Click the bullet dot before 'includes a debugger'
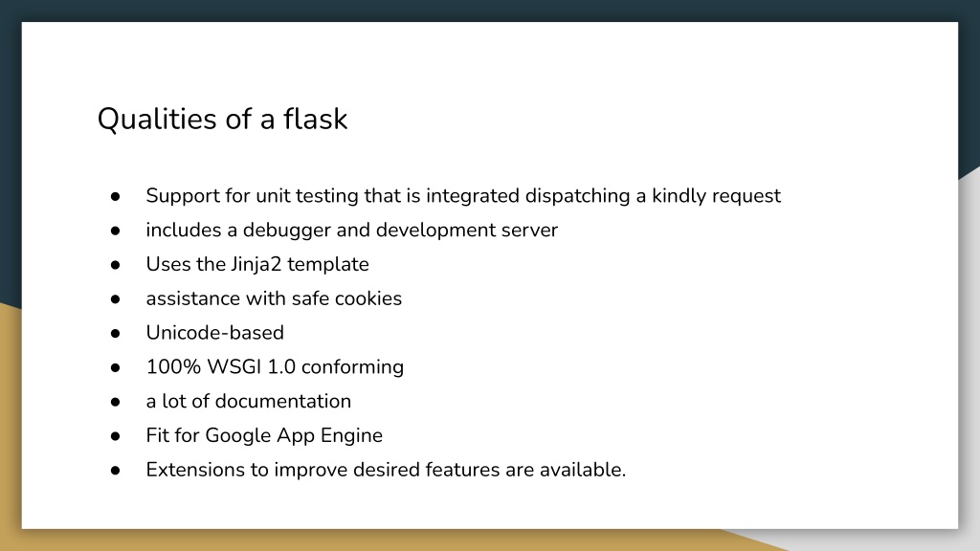980x551 pixels. pos(115,231)
